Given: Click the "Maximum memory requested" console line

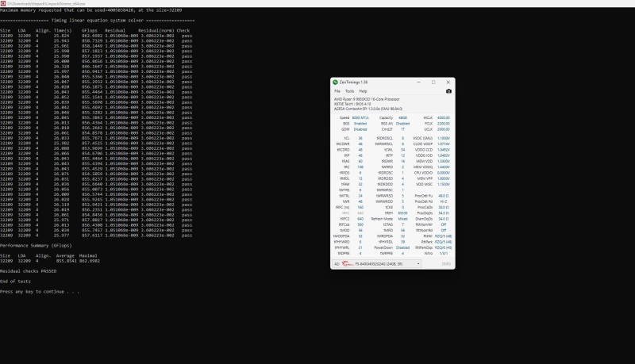Looking at the screenshot, I should (x=90, y=10).
